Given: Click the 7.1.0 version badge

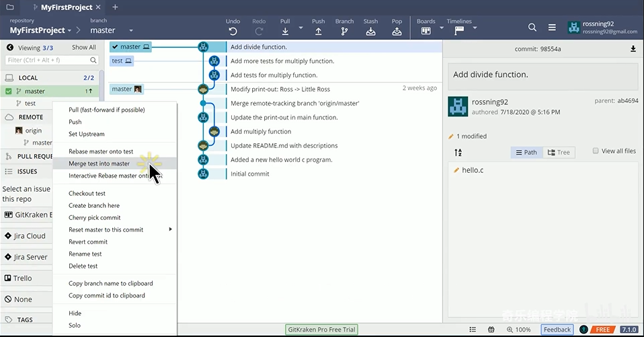Looking at the screenshot, I should pos(629,330).
